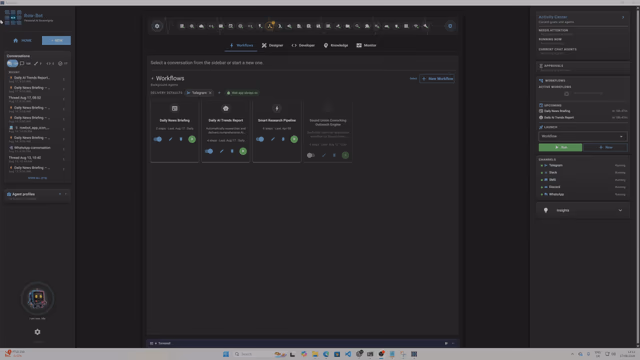This screenshot has height=360, width=640.
Task: Enable the disabled Outreach workflow switch
Action: pos(311,155)
